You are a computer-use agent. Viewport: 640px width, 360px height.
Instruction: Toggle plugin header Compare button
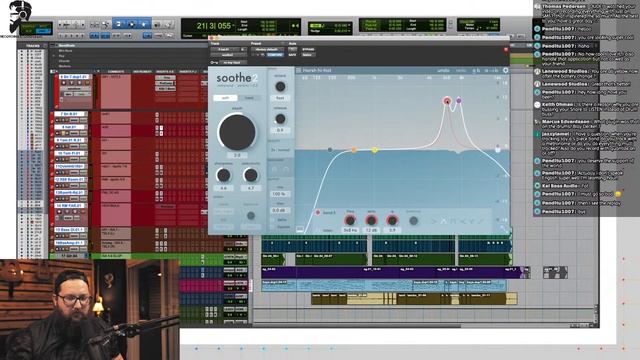tap(275, 54)
